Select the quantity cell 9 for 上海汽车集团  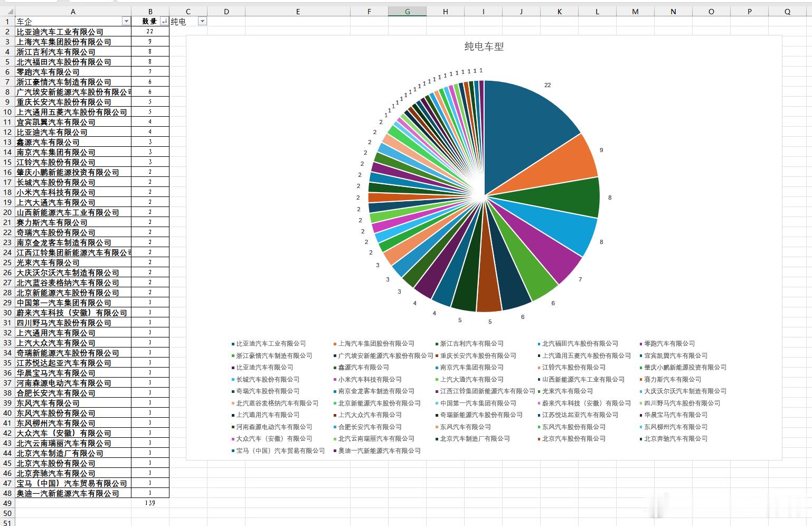150,42
